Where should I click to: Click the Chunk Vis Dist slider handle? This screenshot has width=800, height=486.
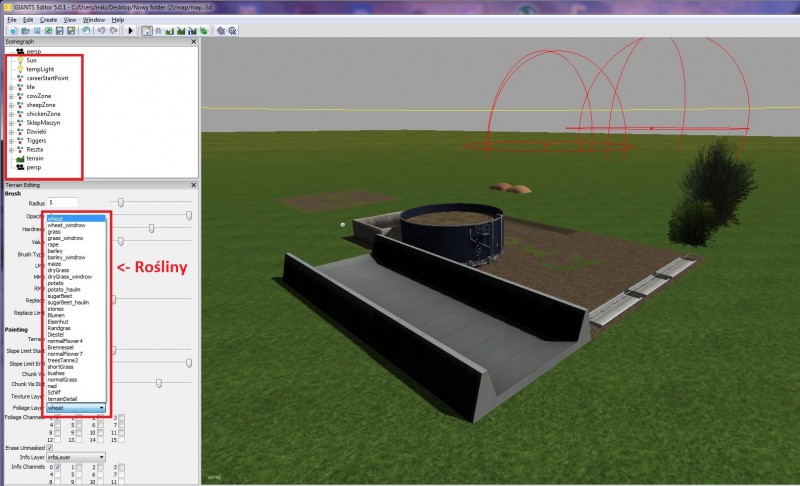(x=159, y=383)
